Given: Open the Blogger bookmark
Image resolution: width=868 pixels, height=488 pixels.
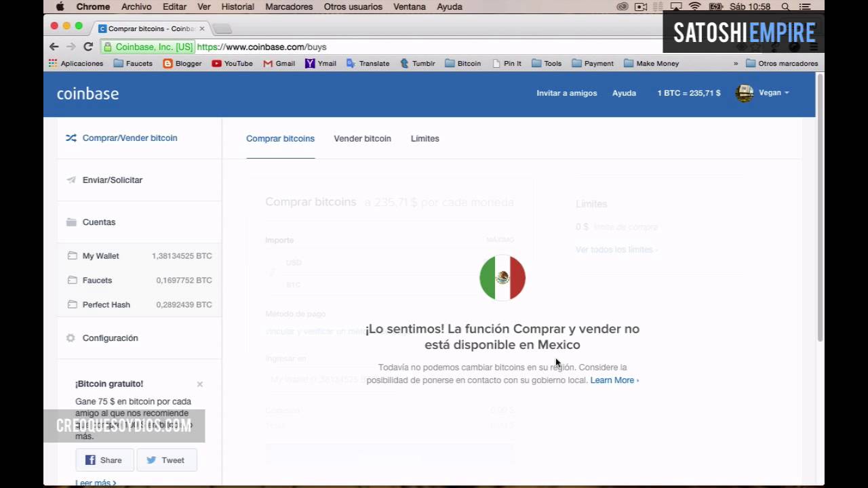Looking at the screenshot, I should 182,63.
